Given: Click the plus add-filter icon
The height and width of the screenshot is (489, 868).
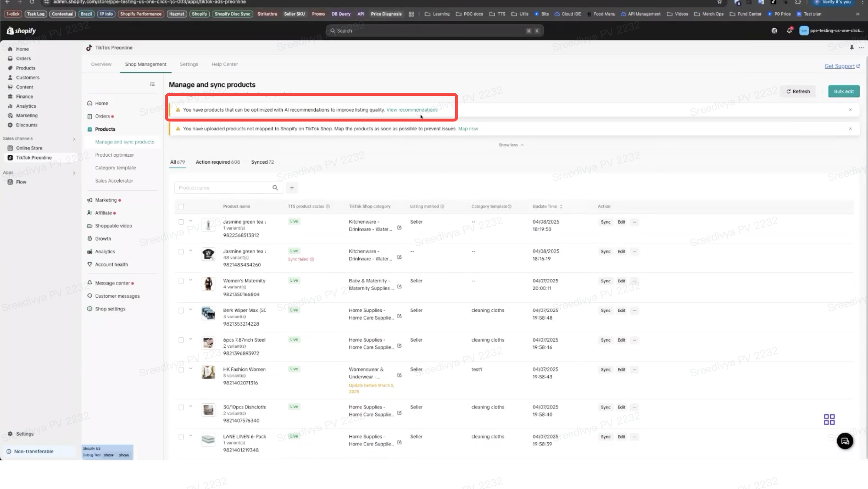Looking at the screenshot, I should pos(292,188).
